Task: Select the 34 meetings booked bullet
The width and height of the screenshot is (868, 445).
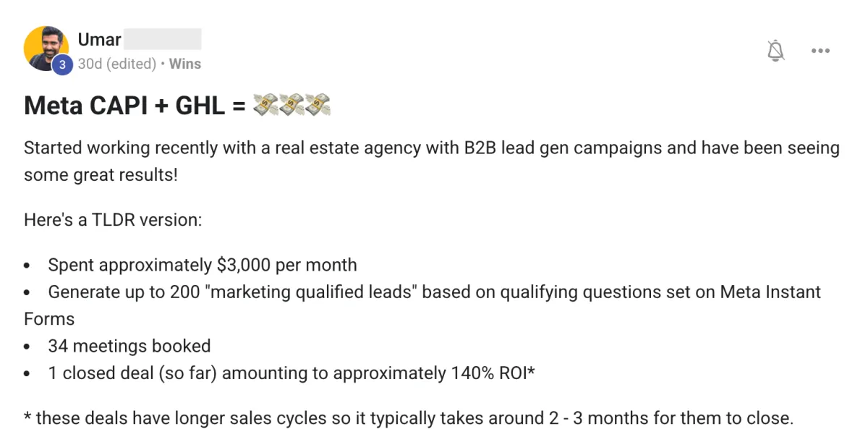Action: click(129, 346)
